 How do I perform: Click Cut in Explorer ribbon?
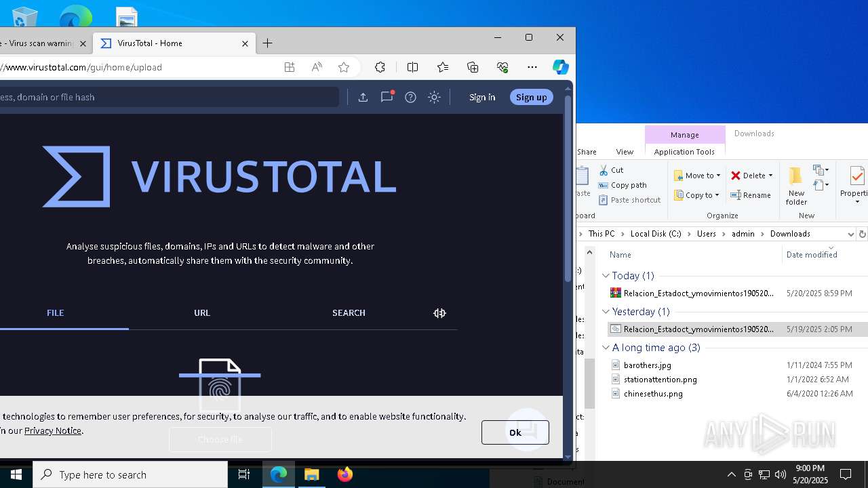click(x=611, y=170)
